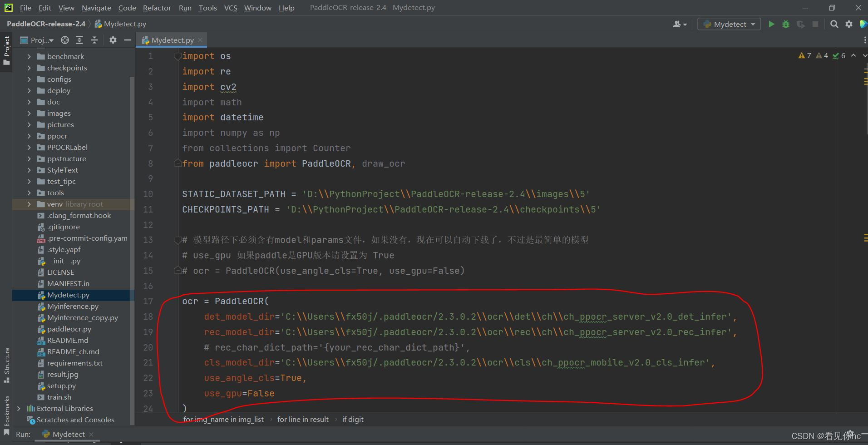Expand all in Project panel

click(79, 40)
